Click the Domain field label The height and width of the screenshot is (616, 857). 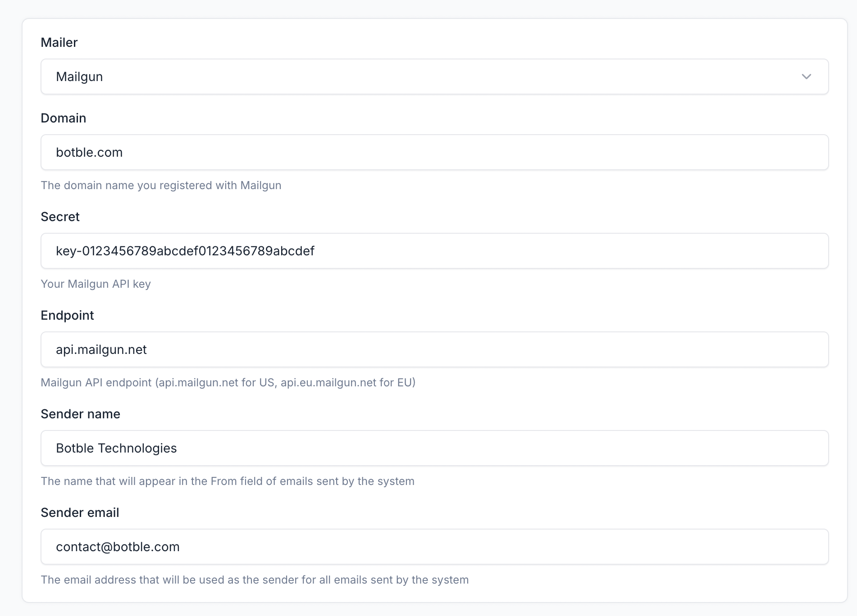coord(63,118)
